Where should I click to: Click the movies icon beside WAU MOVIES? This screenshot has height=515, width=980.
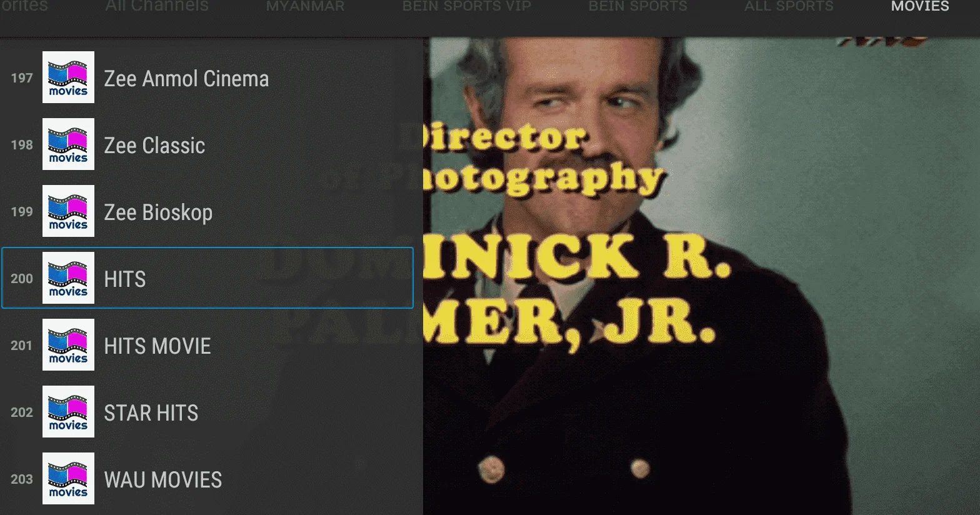pos(68,479)
